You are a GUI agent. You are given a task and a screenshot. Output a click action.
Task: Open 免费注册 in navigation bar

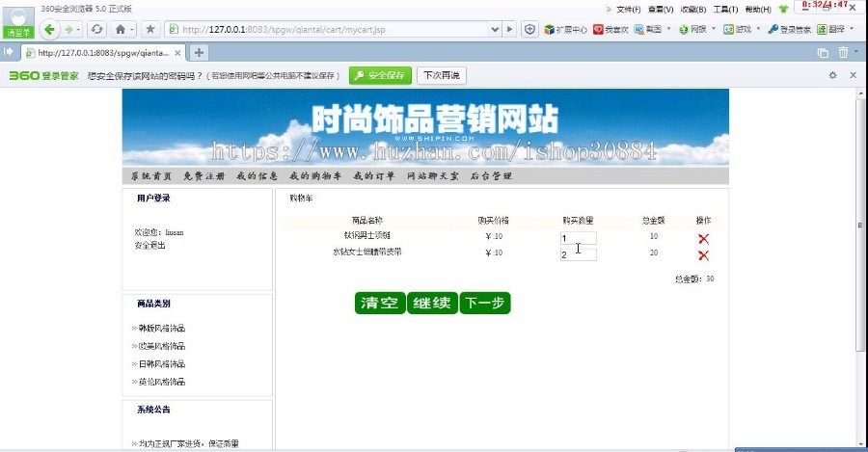[204, 176]
